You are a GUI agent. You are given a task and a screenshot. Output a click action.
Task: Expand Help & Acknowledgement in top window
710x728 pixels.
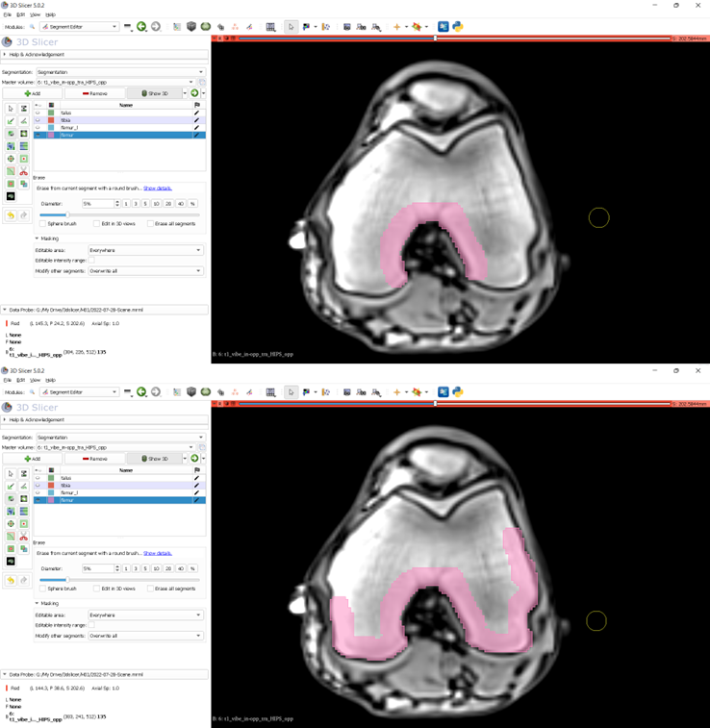click(5, 54)
